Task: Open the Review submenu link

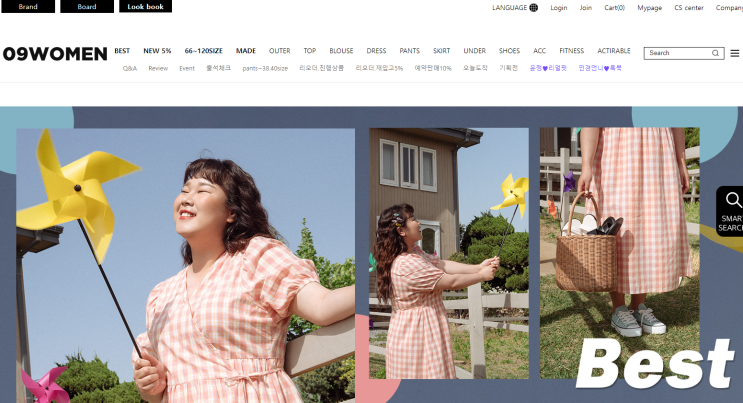Action: [158, 68]
